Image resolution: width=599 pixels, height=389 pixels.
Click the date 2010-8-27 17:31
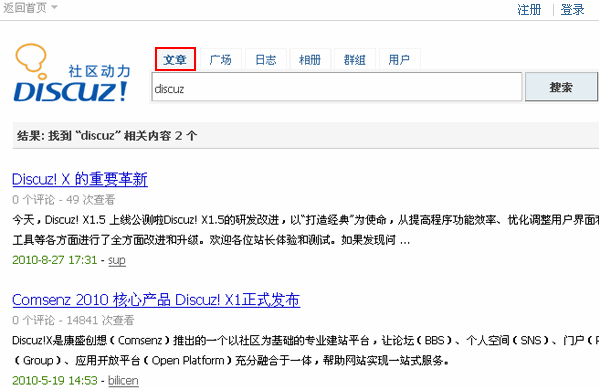[x=55, y=260]
